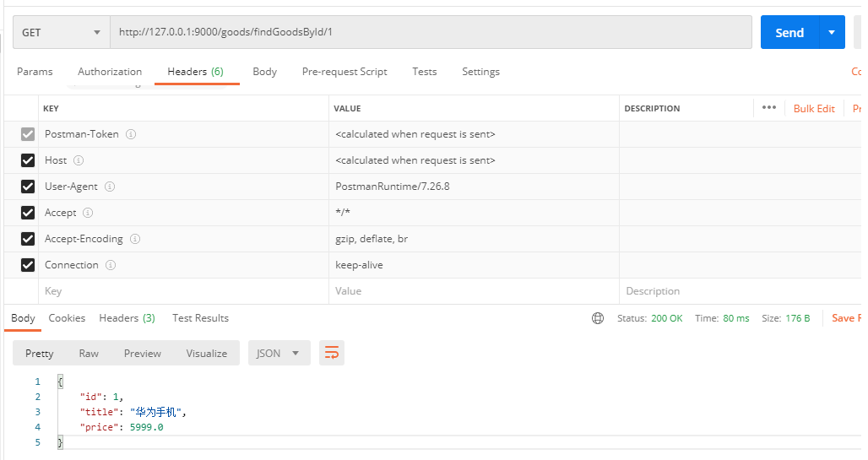Open the Test Results tab
Screen dimensions: 868x460
[200, 318]
